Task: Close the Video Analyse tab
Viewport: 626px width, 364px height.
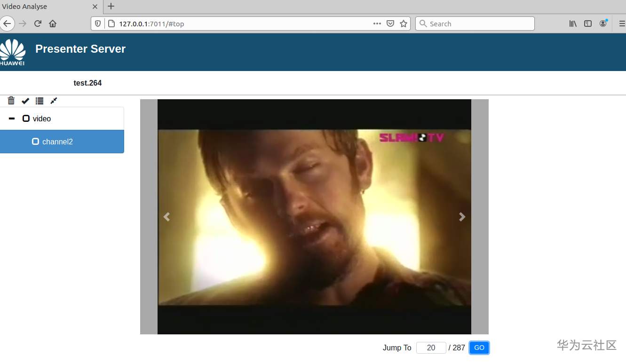Action: pyautogui.click(x=95, y=7)
